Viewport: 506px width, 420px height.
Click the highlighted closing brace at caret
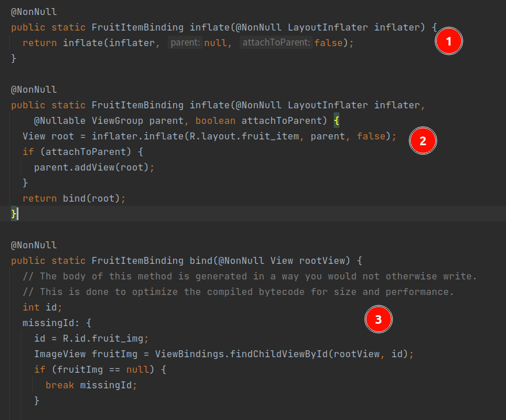pyautogui.click(x=14, y=214)
